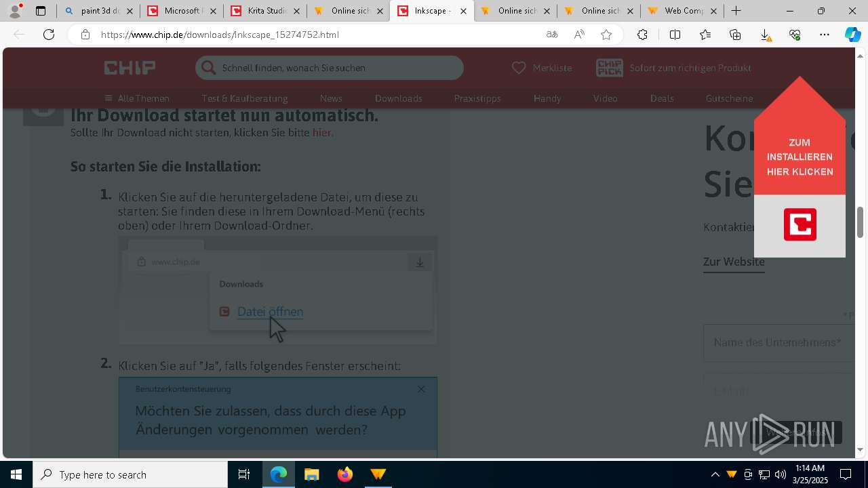This screenshot has width=868, height=488.
Task: Click the scrollbar down arrow
Action: [861, 449]
